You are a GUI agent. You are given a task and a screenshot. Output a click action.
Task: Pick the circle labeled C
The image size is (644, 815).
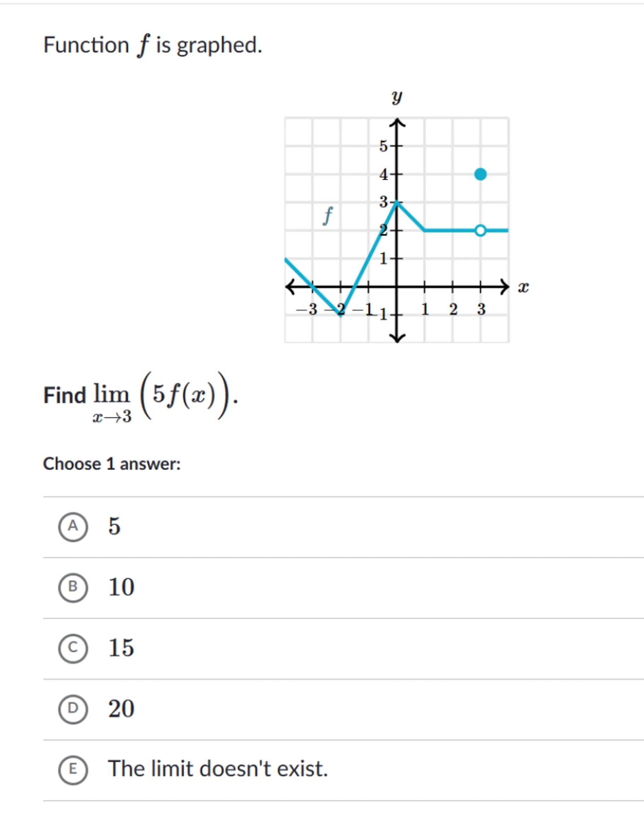[73, 648]
